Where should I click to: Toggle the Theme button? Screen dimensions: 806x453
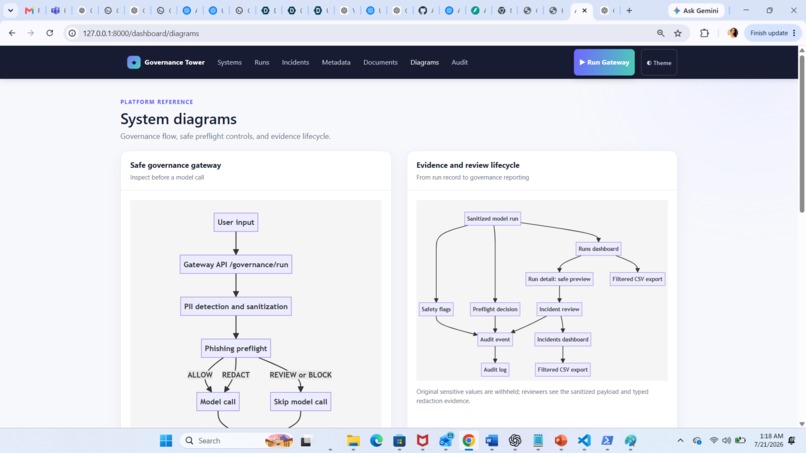(659, 63)
